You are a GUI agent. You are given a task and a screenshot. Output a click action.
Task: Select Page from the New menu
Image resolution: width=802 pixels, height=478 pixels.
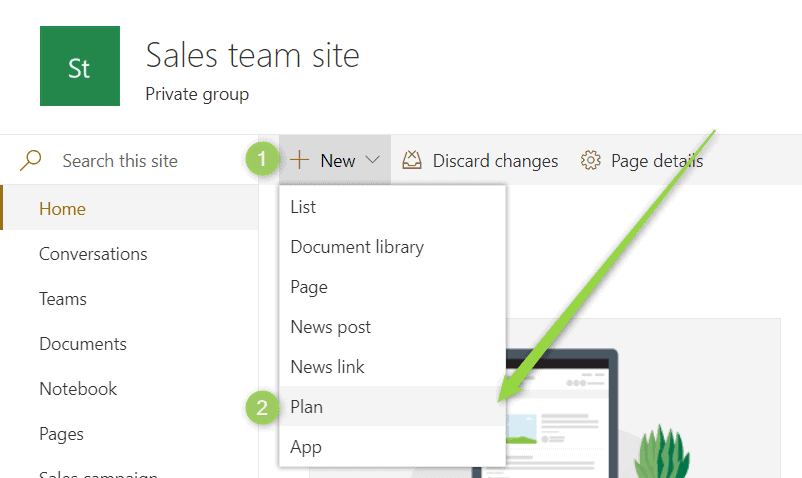(309, 287)
